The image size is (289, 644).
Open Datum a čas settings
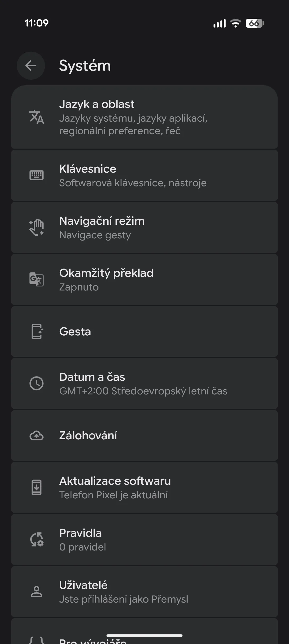point(144,383)
